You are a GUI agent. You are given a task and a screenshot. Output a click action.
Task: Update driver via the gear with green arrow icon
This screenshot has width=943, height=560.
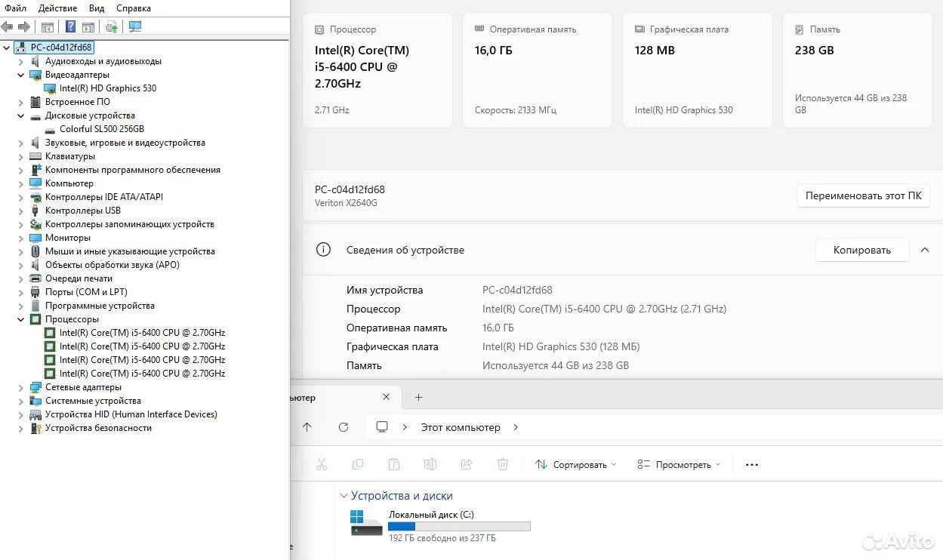[112, 27]
